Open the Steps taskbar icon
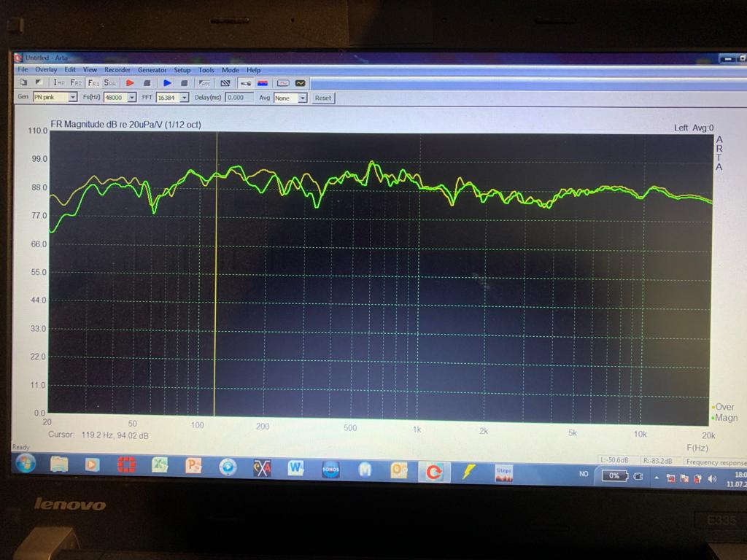Viewport: 747px width, 560px height. click(504, 472)
